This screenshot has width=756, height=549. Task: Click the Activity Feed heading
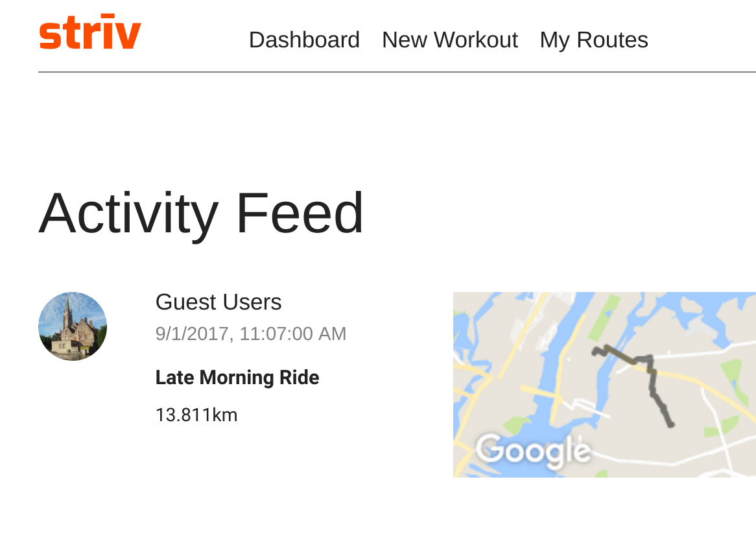[200, 213]
